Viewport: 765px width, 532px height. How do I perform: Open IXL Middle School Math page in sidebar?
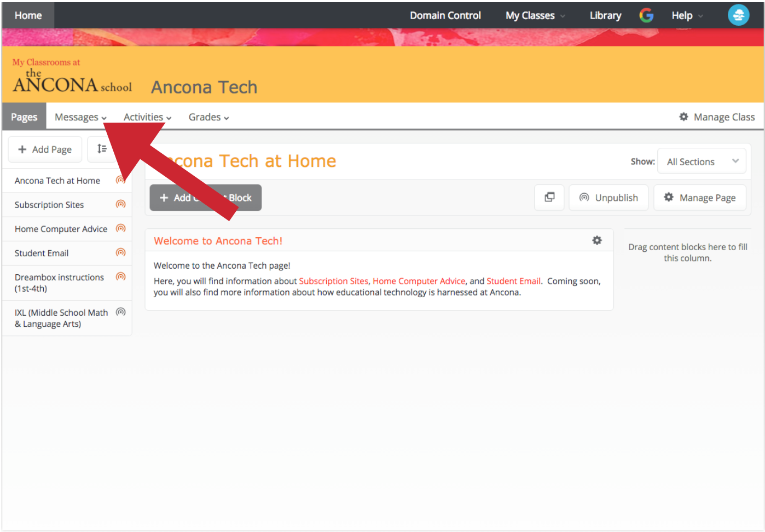click(61, 318)
